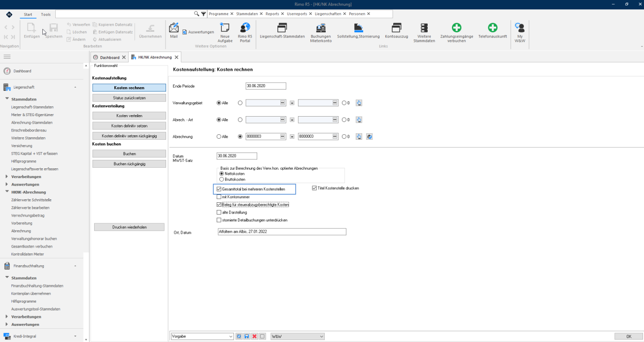Click the Kosten verteilen button
The width and height of the screenshot is (644, 342).
(x=129, y=116)
